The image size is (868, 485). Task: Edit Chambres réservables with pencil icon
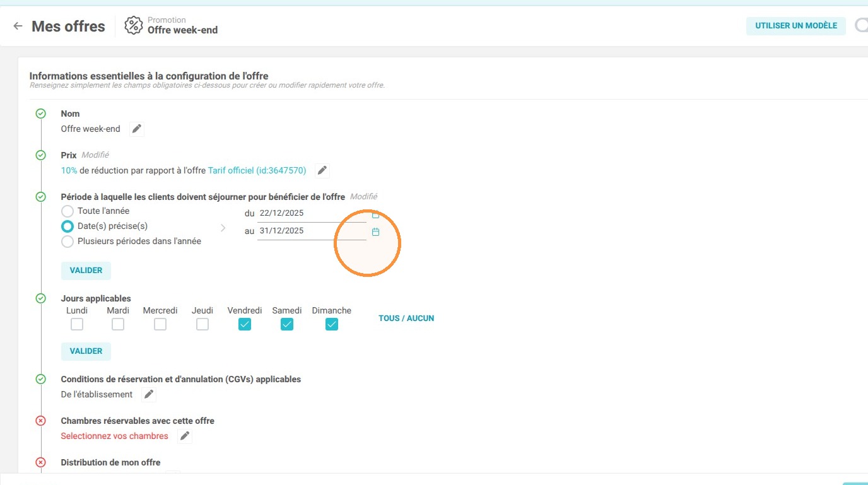point(185,436)
